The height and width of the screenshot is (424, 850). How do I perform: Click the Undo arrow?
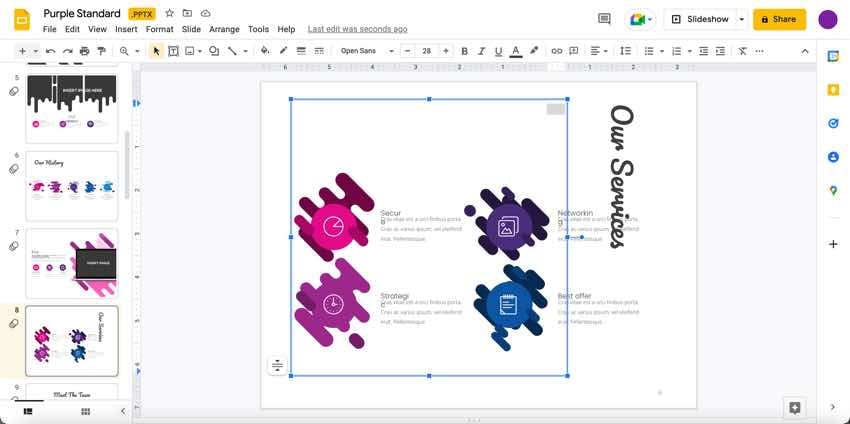pyautogui.click(x=50, y=51)
